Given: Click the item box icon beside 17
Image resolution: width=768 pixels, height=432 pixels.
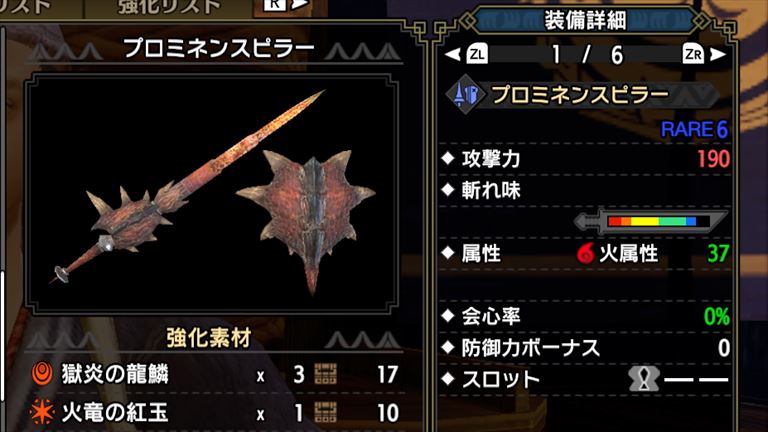Looking at the screenshot, I should click(x=325, y=374).
